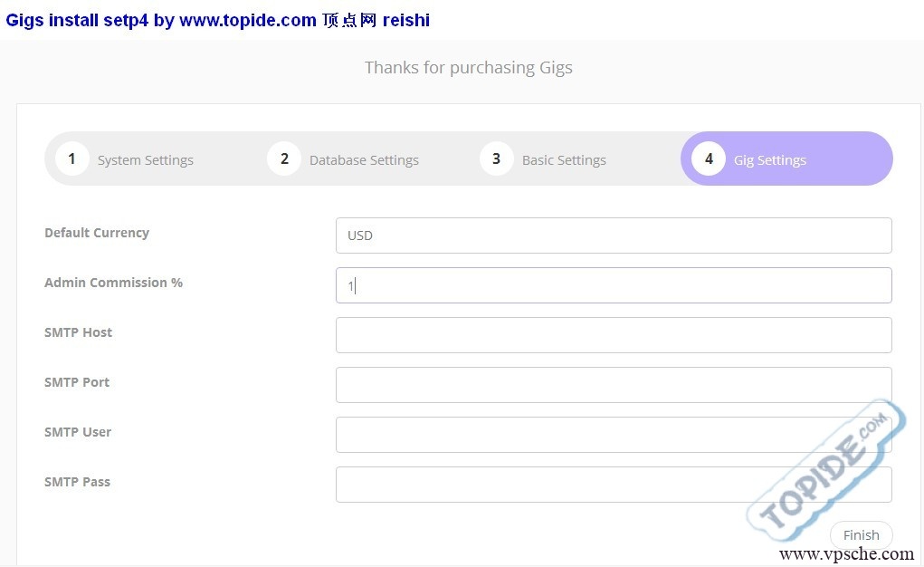Click the step 3 number circle

pyautogui.click(x=496, y=159)
